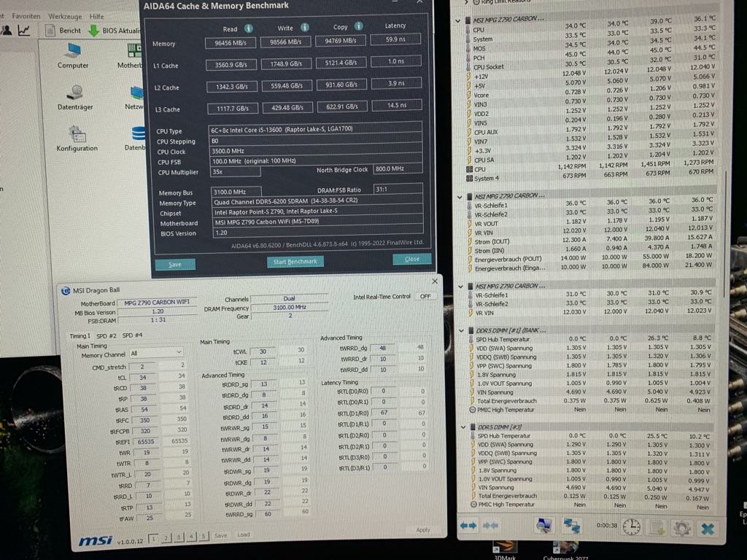The height and width of the screenshot is (560, 747).
Task: Click the info icon next to Read
Action: pyautogui.click(x=248, y=28)
